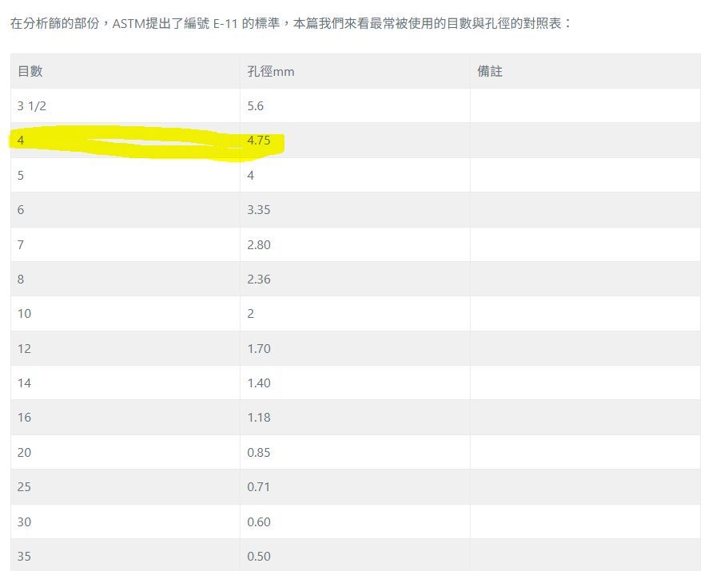The height and width of the screenshot is (571, 728).
Task: Select aperture value 1.70
Action: (x=259, y=348)
